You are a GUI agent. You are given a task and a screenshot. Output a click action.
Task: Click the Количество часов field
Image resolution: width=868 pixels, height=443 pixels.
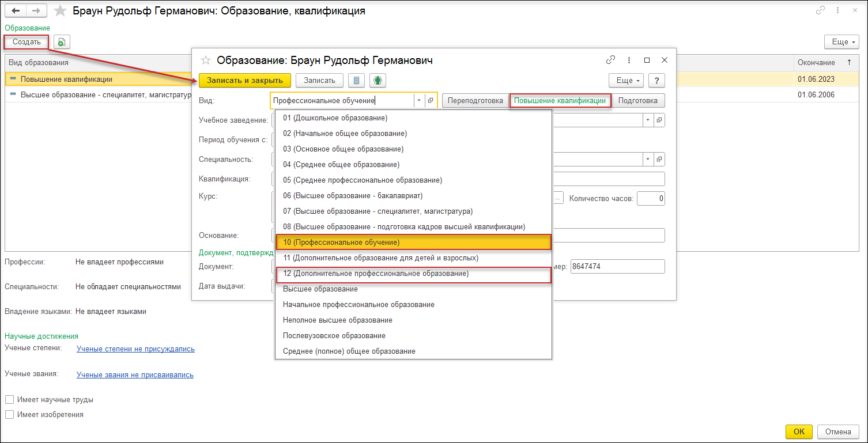(x=651, y=199)
